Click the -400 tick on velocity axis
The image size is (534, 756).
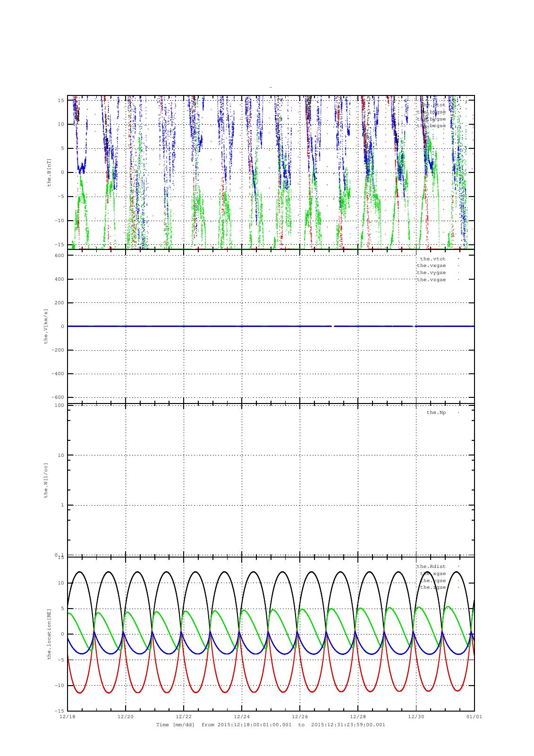[x=58, y=374]
